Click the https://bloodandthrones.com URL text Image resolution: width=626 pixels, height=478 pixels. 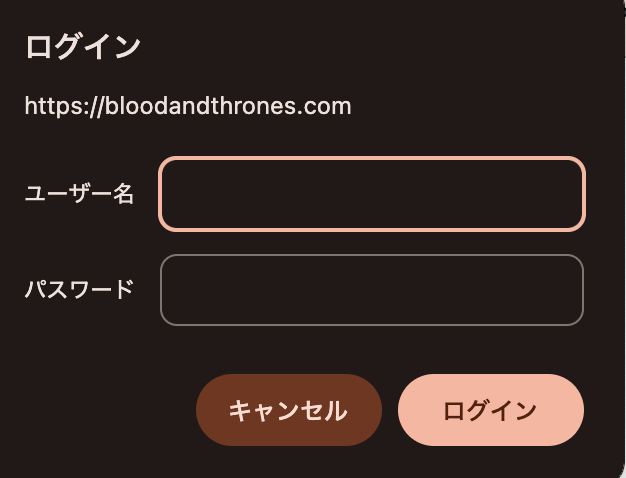(188, 106)
